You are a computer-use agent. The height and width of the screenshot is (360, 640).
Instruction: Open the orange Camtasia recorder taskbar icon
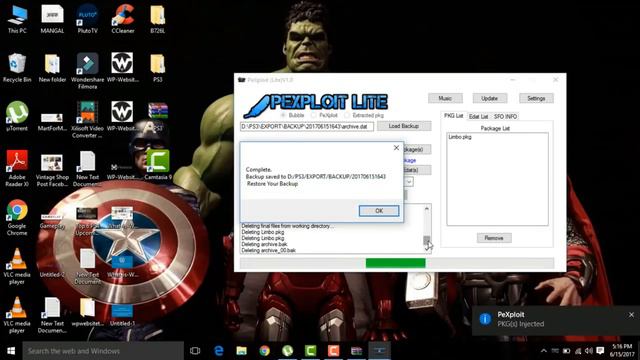[x=333, y=351]
